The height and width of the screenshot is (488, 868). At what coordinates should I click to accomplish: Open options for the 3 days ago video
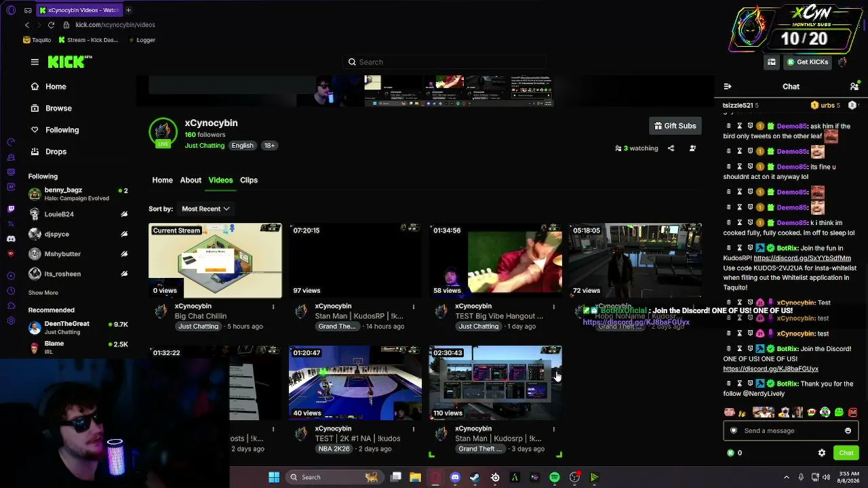pyautogui.click(x=553, y=430)
